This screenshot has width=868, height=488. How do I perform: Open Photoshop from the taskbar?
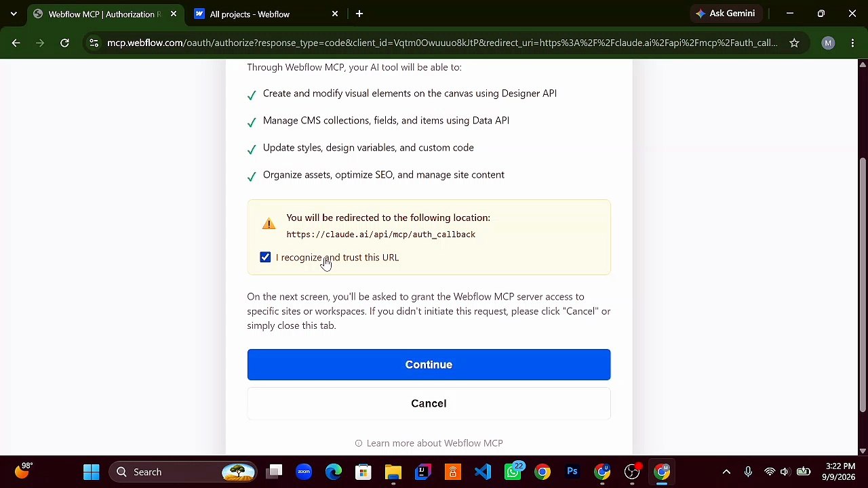[x=572, y=472]
